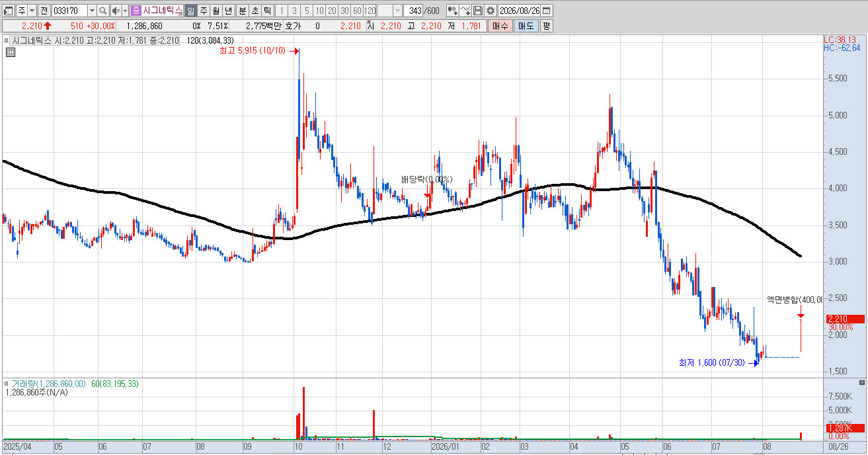
Task: Click the save chart floppy disk icon
Action: tap(478, 11)
